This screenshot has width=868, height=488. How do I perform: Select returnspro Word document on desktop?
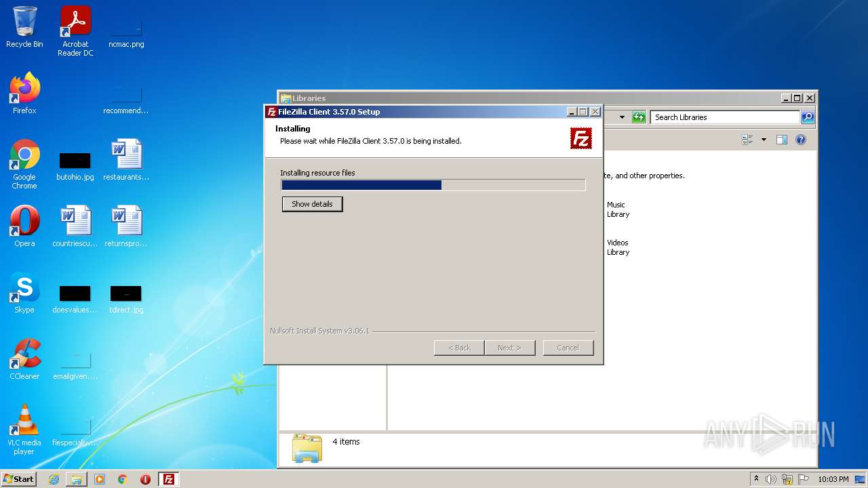pyautogui.click(x=126, y=226)
